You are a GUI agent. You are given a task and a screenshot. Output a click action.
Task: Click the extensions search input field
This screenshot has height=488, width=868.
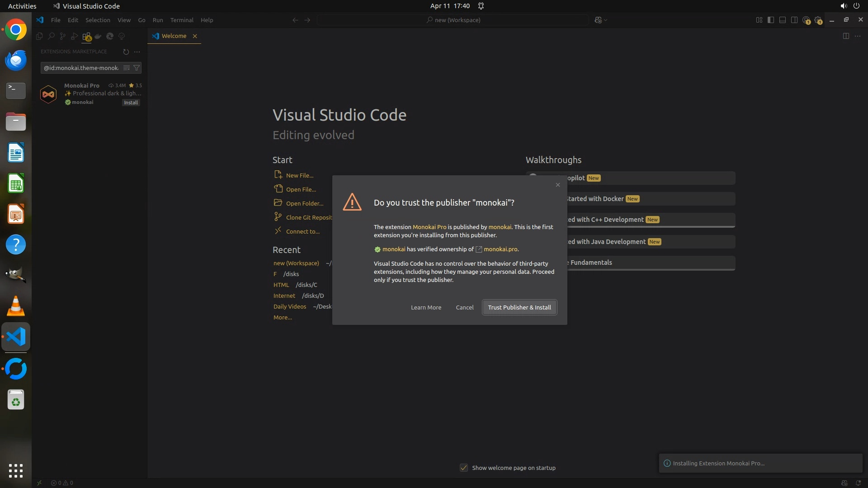point(81,68)
